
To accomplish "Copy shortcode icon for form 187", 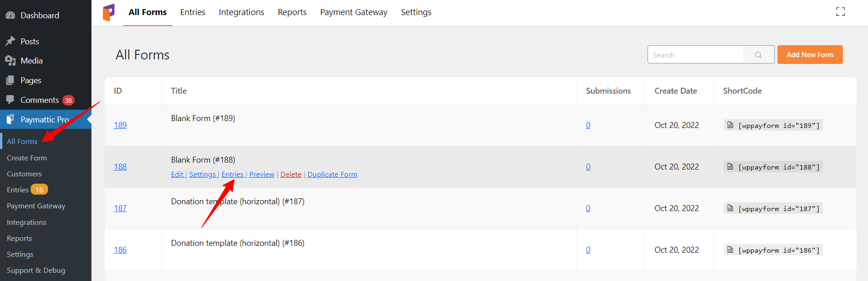I will pyautogui.click(x=730, y=208).
